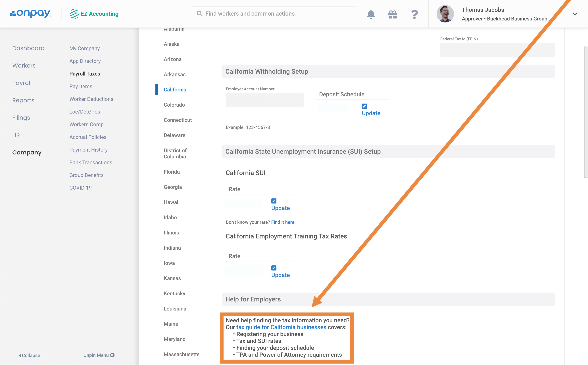Viewport: 588px width, 365px height.
Task: Click Thomas Jacobs profile photo
Action: pos(445,14)
